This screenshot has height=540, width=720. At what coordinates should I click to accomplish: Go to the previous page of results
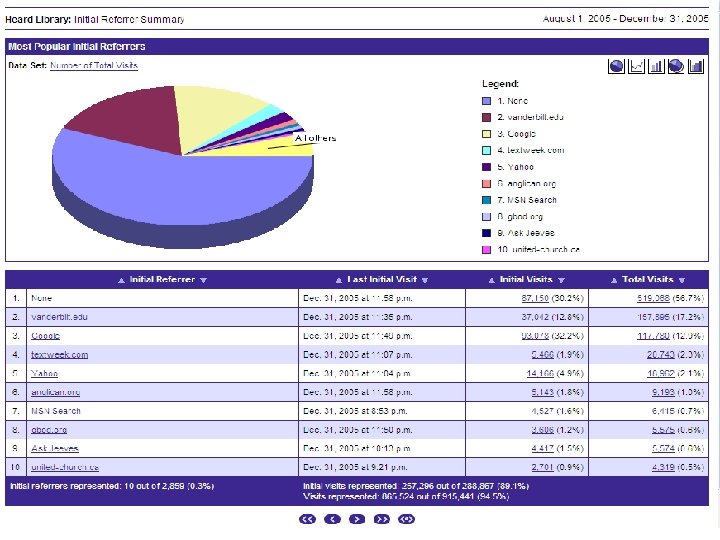click(x=332, y=519)
